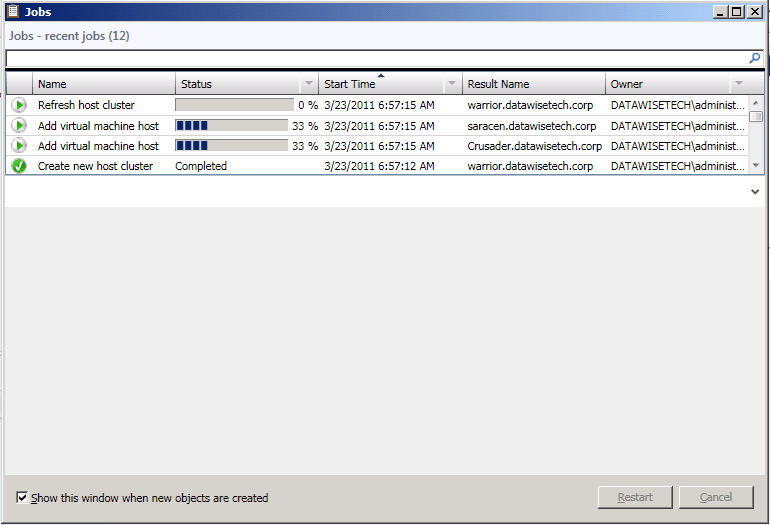The width and height of the screenshot is (770, 525).
Task: Open the Start Time column filter dropdown
Action: click(452, 83)
